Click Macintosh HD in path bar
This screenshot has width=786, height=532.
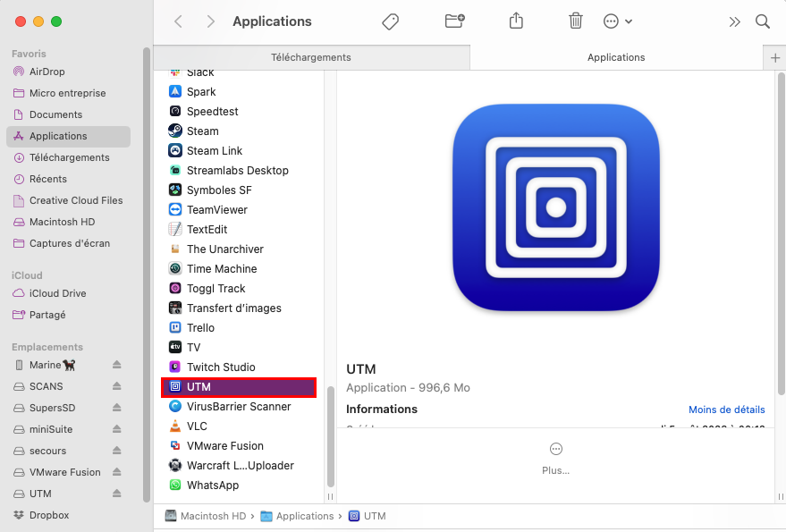click(x=206, y=516)
